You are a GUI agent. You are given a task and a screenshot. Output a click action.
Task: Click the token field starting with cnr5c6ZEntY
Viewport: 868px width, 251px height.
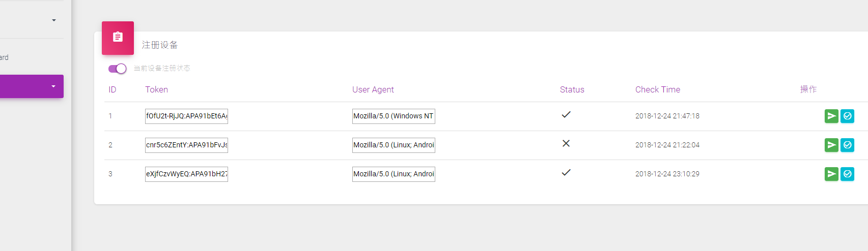pyautogui.click(x=186, y=145)
